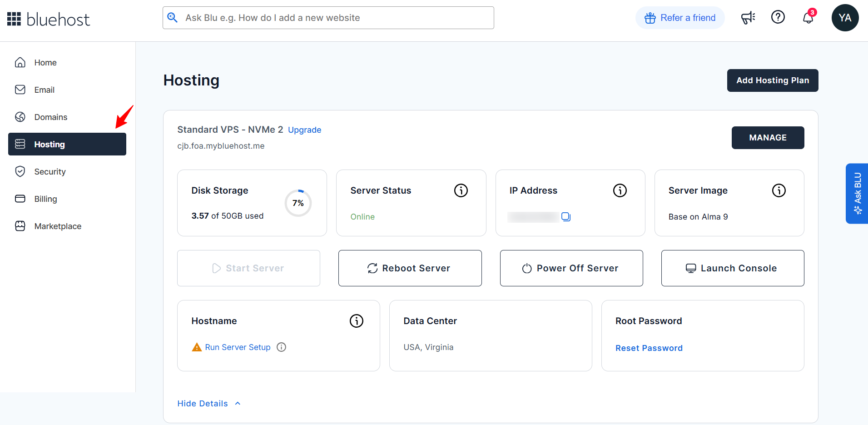Open the announcements megaphone icon

[x=748, y=18]
